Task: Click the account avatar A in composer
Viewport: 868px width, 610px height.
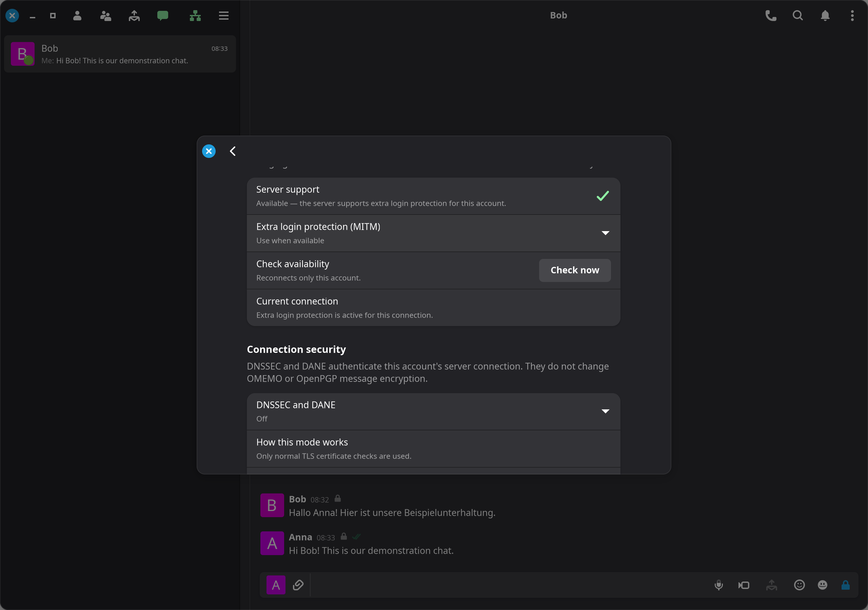Action: point(276,585)
